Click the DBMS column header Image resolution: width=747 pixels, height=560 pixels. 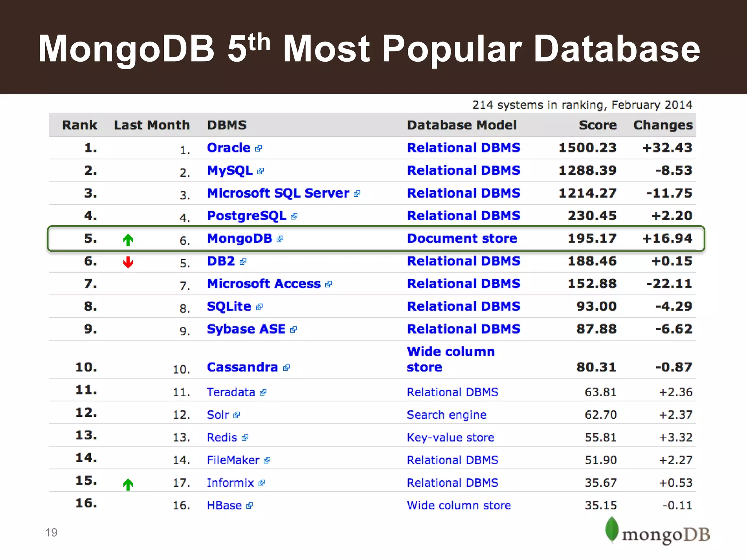click(227, 125)
